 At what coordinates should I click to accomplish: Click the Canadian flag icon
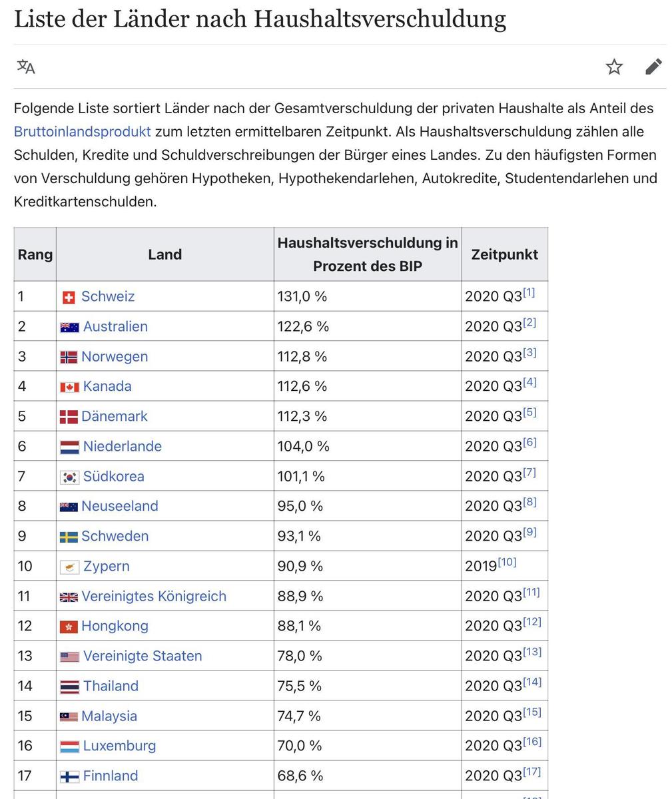(x=69, y=387)
